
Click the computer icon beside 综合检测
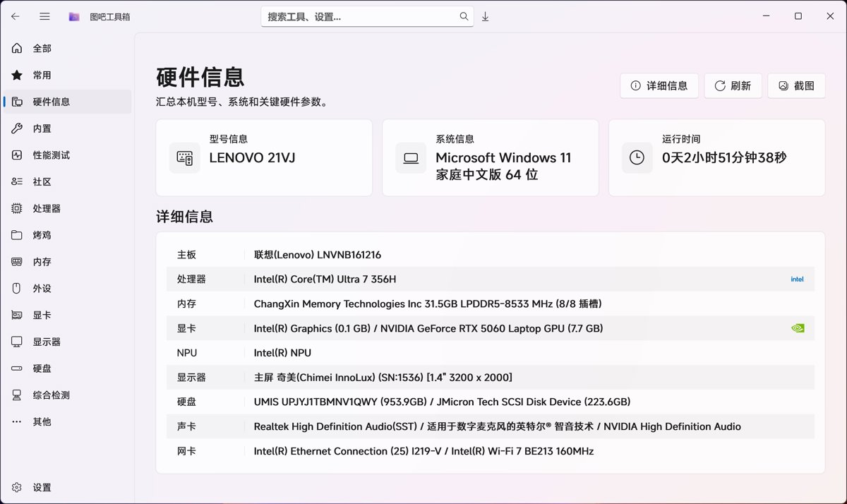(x=17, y=395)
